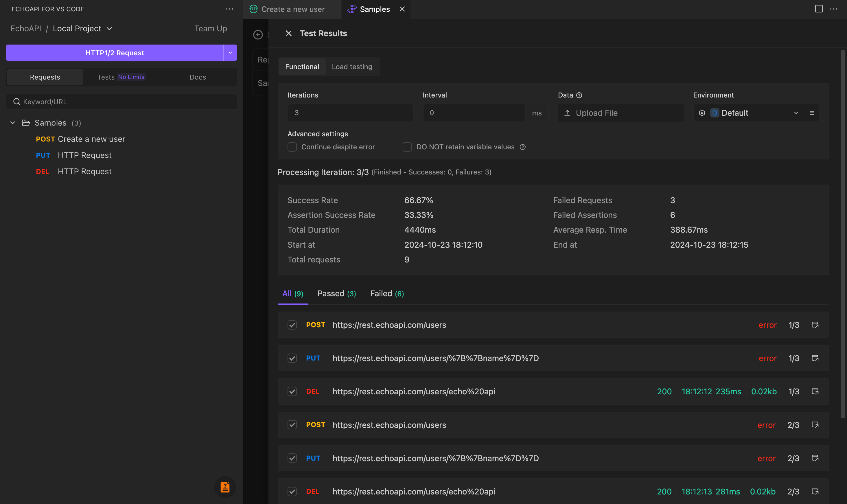Open the Default environment dropdown
847x504 pixels.
click(749, 113)
